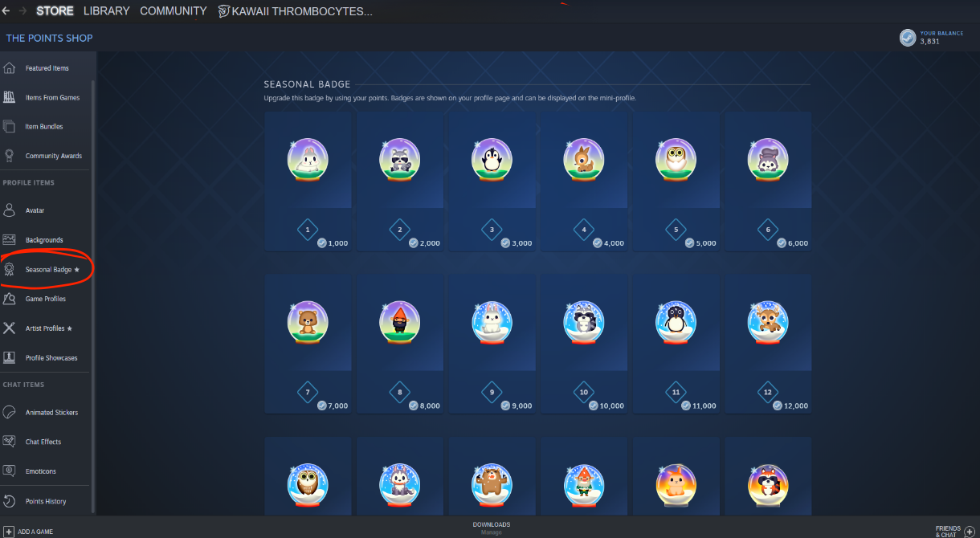Click the Seasonal Badge ribbon icon
The image size is (980, 538).
pyautogui.click(x=10, y=270)
